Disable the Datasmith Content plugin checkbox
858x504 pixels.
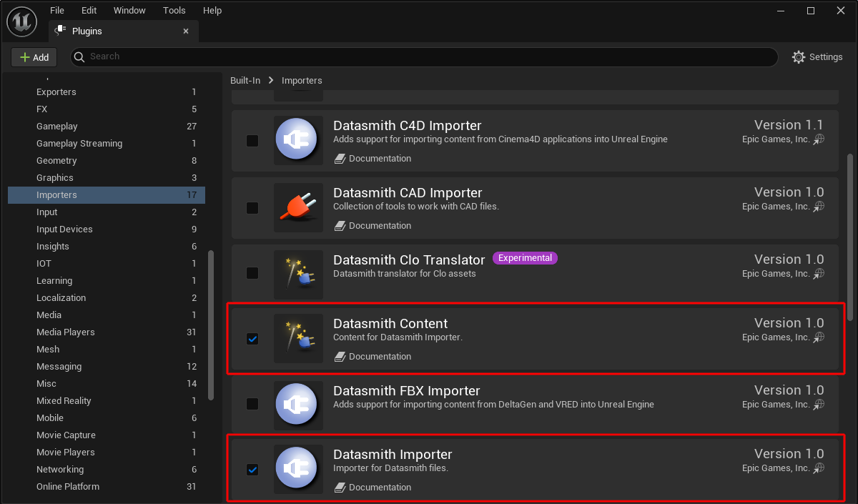coord(252,339)
